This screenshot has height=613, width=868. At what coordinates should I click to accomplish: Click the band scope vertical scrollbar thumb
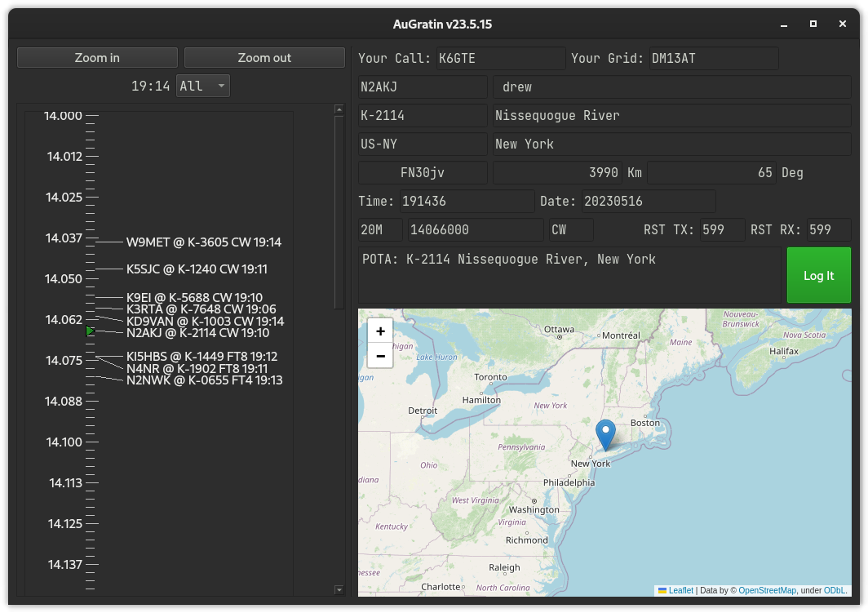339,212
